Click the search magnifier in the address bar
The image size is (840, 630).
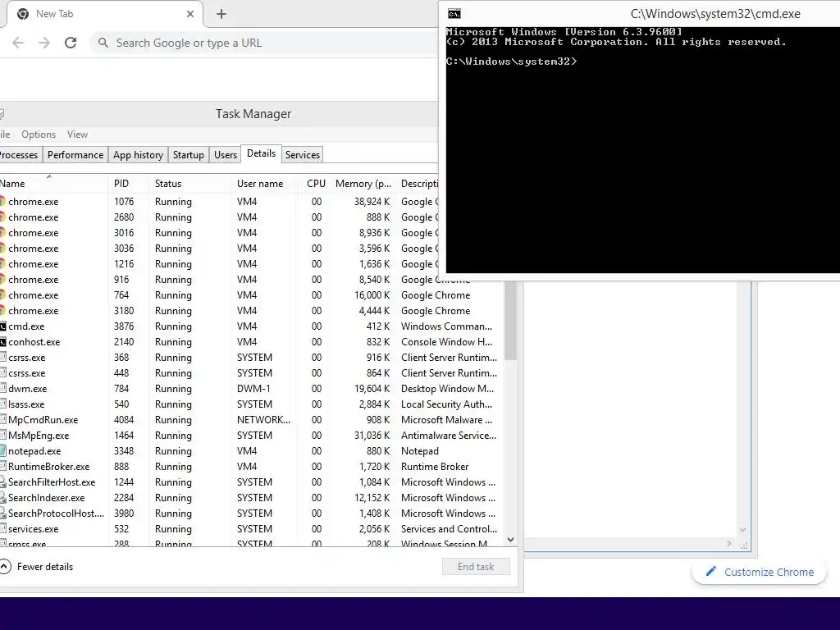(x=103, y=43)
